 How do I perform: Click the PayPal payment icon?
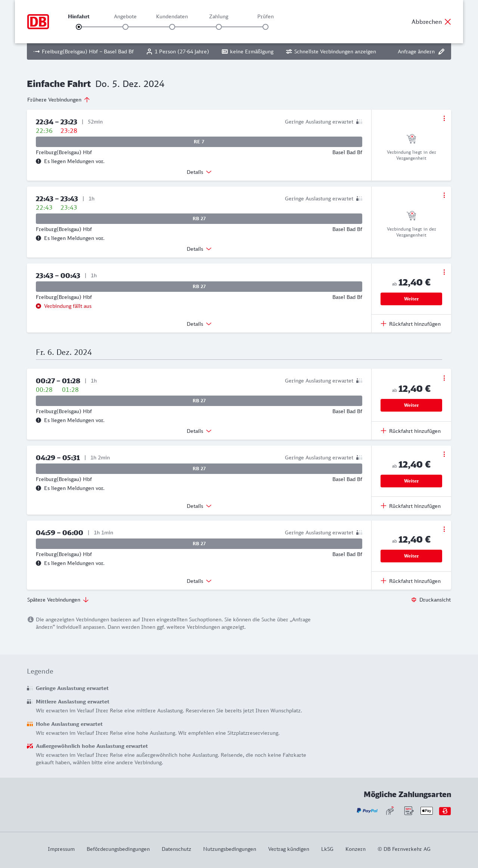tap(367, 811)
